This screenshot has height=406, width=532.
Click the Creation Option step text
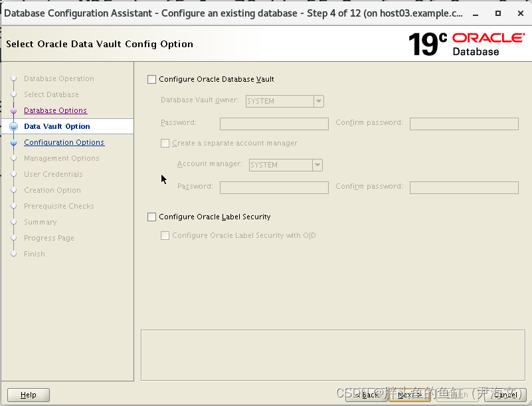point(52,190)
